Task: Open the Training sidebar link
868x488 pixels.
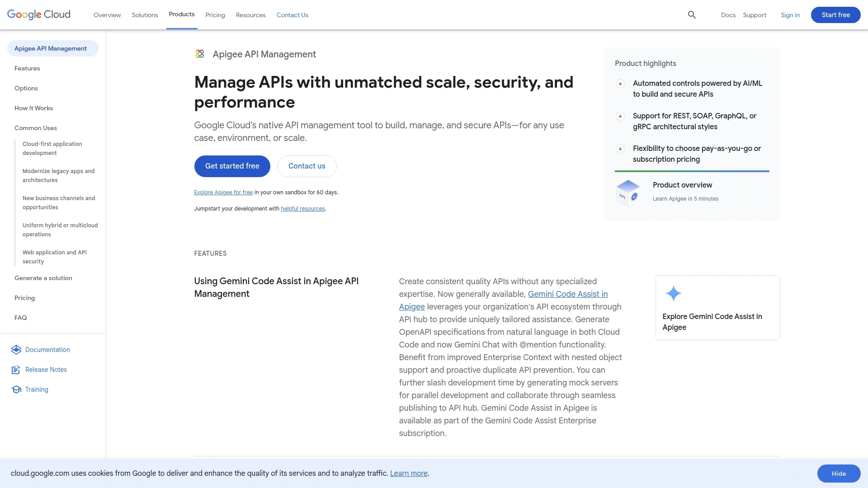Action: 37,389
